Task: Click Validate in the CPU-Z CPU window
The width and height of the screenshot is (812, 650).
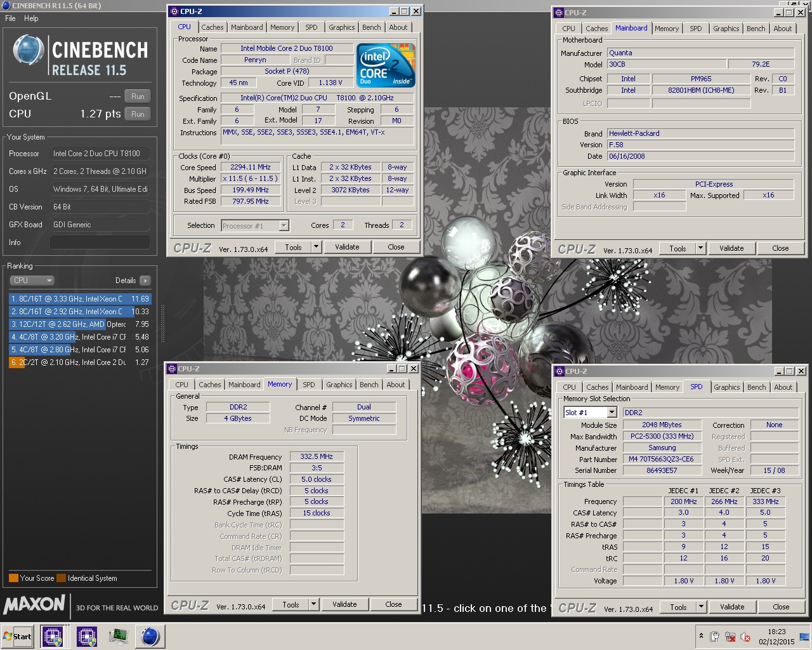Action: click(347, 248)
